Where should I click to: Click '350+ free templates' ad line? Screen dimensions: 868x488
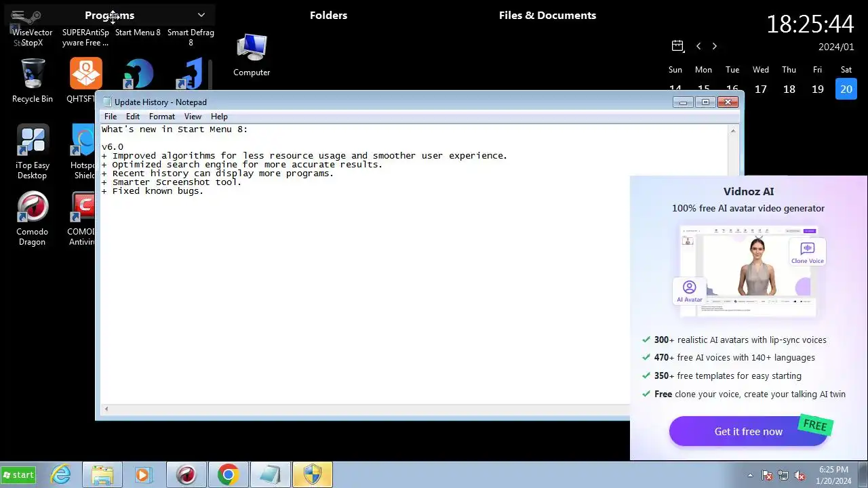(x=722, y=376)
